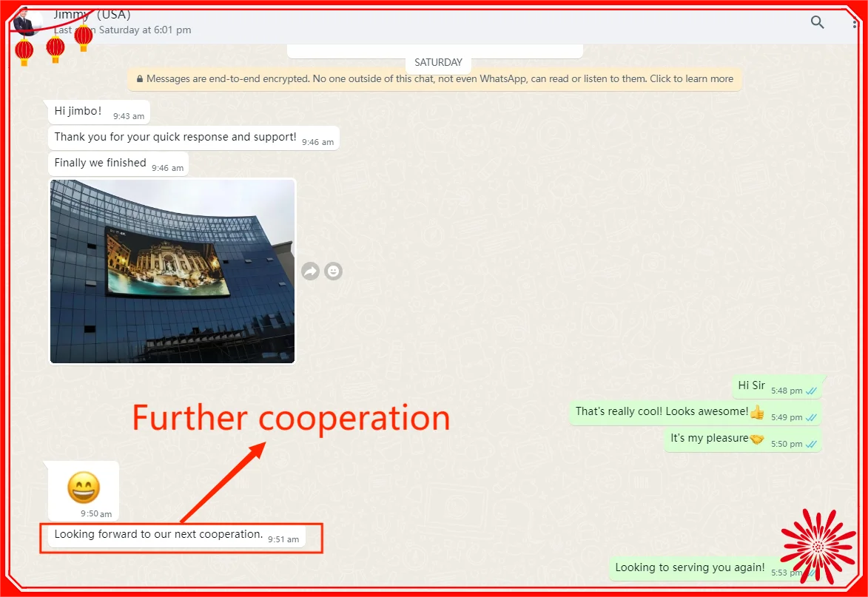
Task: Click the emoji reaction icon beside photo
Action: pyautogui.click(x=334, y=271)
